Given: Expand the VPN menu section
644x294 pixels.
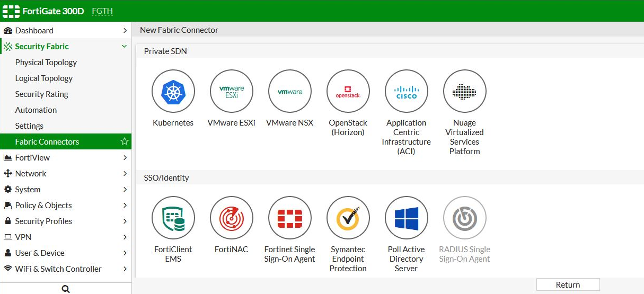Looking at the screenshot, I should (125, 237).
